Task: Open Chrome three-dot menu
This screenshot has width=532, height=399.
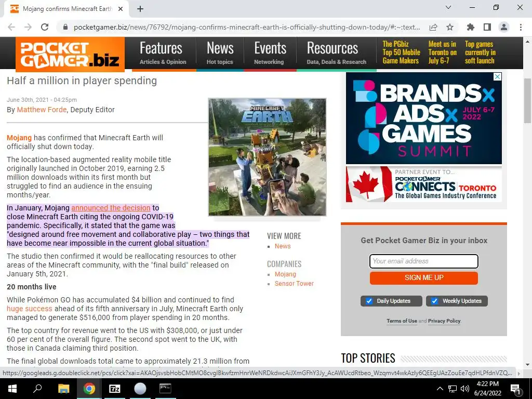Action: [x=521, y=27]
